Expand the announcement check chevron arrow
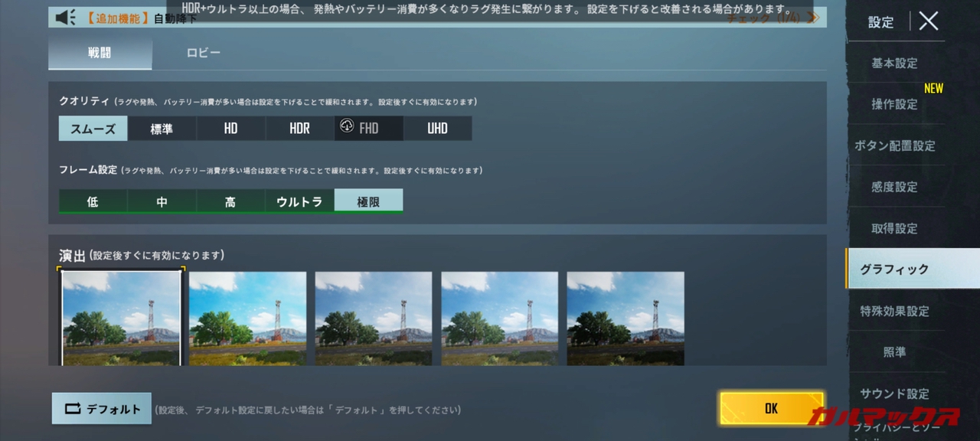 pyautogui.click(x=813, y=18)
